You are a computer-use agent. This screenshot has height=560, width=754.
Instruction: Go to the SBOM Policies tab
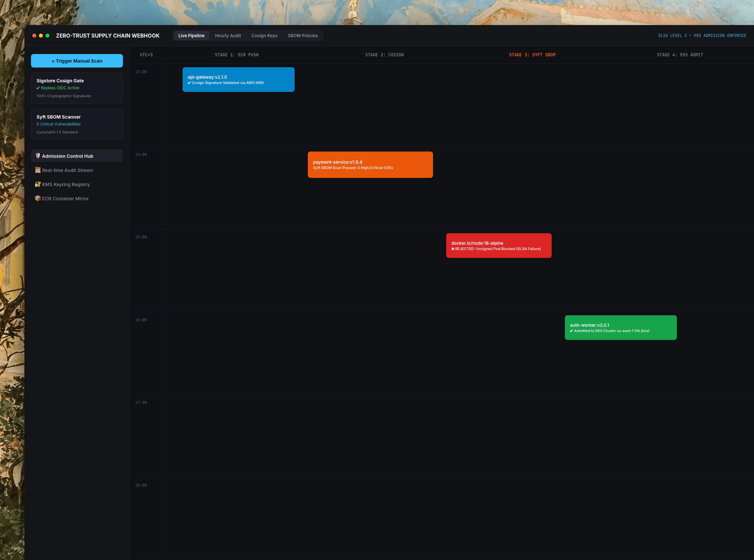(303, 36)
